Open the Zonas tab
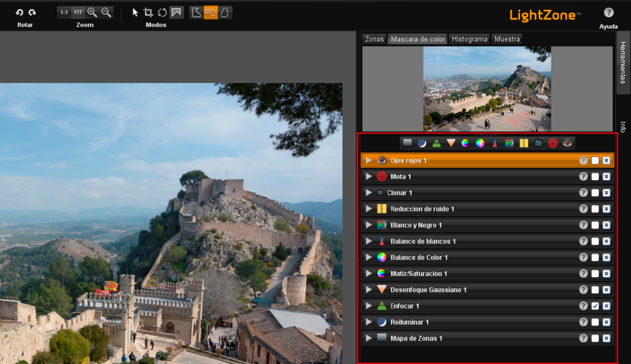The width and height of the screenshot is (631, 364). pos(374,39)
